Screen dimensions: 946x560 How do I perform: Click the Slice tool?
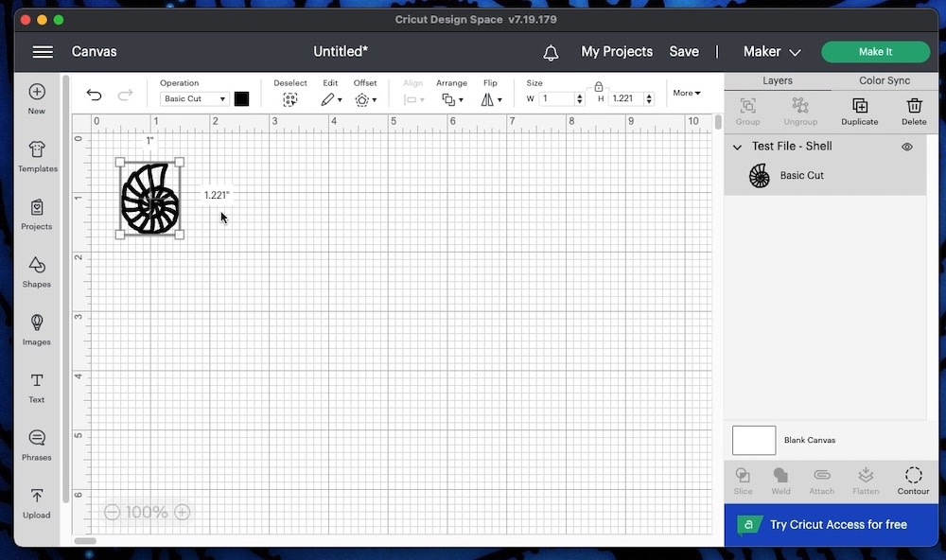pos(743,481)
